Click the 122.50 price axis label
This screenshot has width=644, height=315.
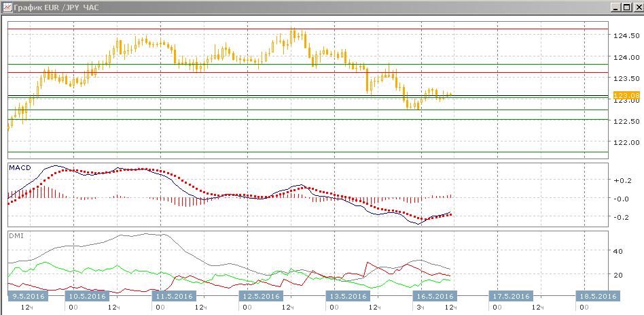point(626,121)
